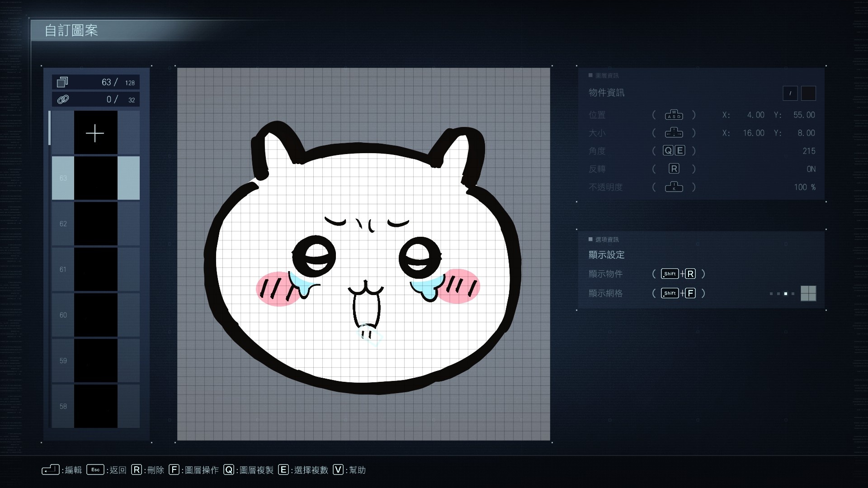868x488 pixels.
Task: Click the layer scrollbar on the left
Action: pos(50,128)
